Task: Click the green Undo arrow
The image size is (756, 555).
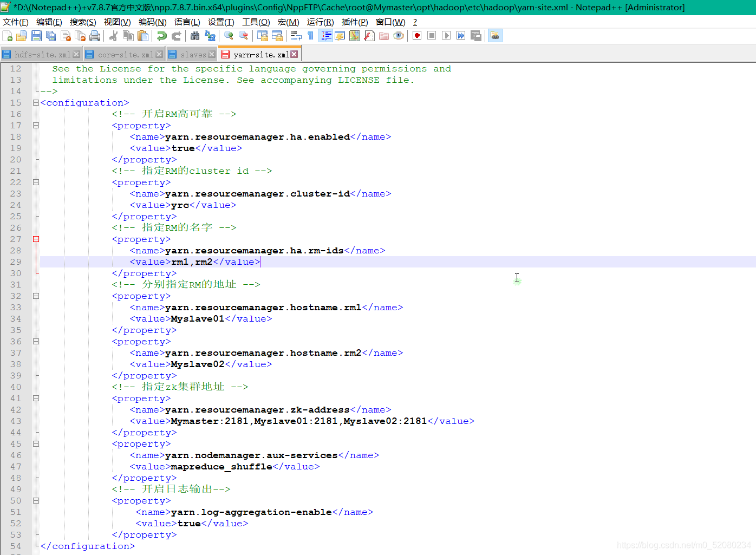Action: coord(161,36)
